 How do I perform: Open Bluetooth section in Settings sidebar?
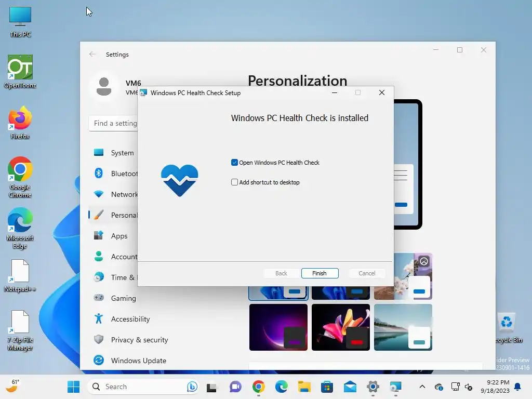coord(113,174)
